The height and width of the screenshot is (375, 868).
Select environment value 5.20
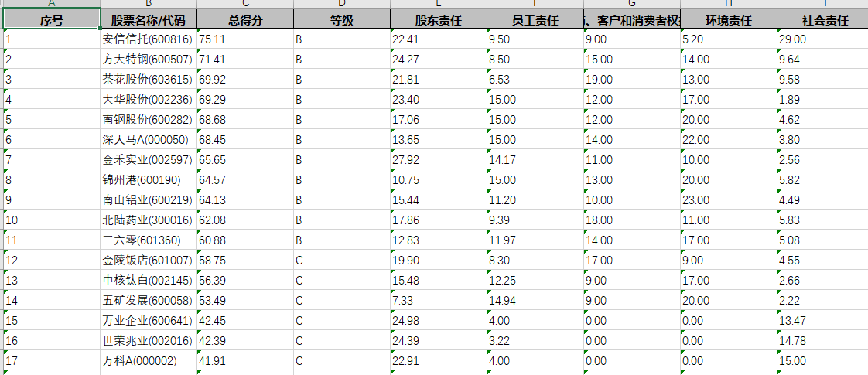[729, 39]
